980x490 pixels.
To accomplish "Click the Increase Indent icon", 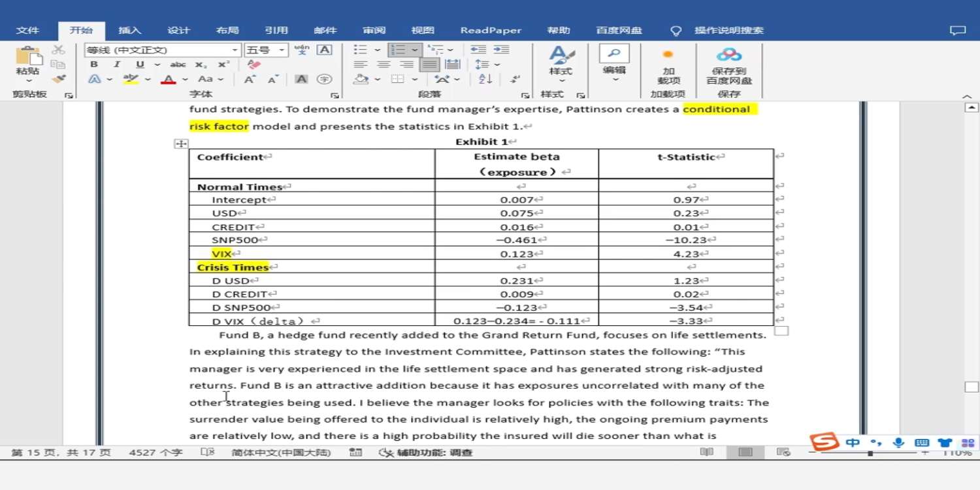I will click(501, 50).
